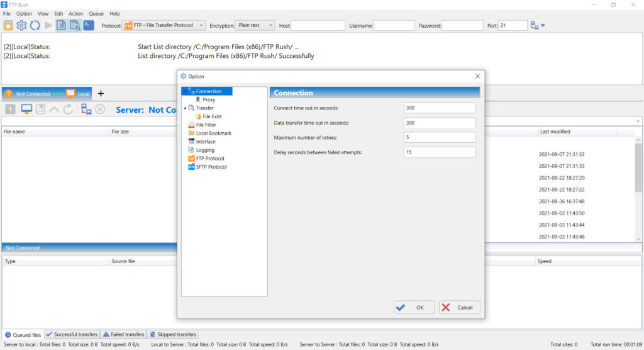Open settings gear icon in main toolbar

tap(21, 26)
